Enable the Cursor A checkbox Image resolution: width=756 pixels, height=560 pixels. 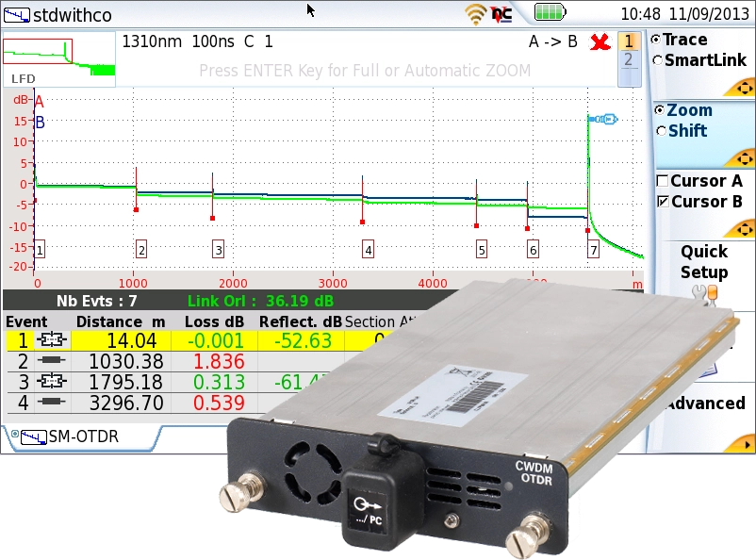[x=663, y=181]
